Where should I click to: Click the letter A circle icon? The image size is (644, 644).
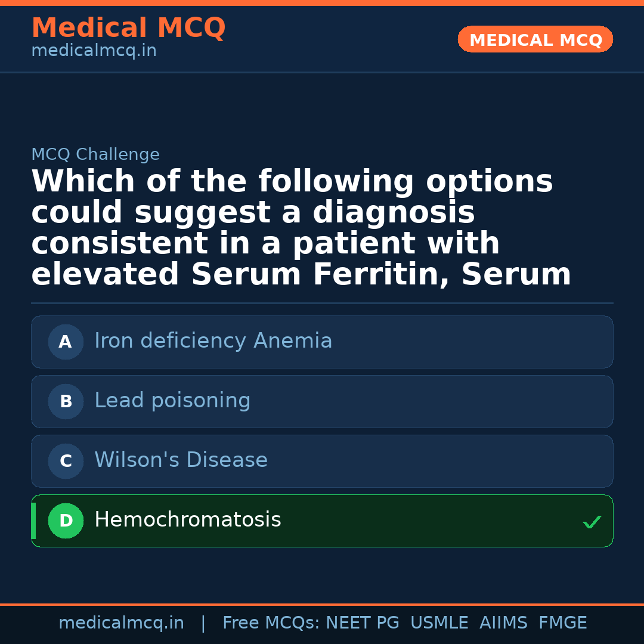[66, 342]
